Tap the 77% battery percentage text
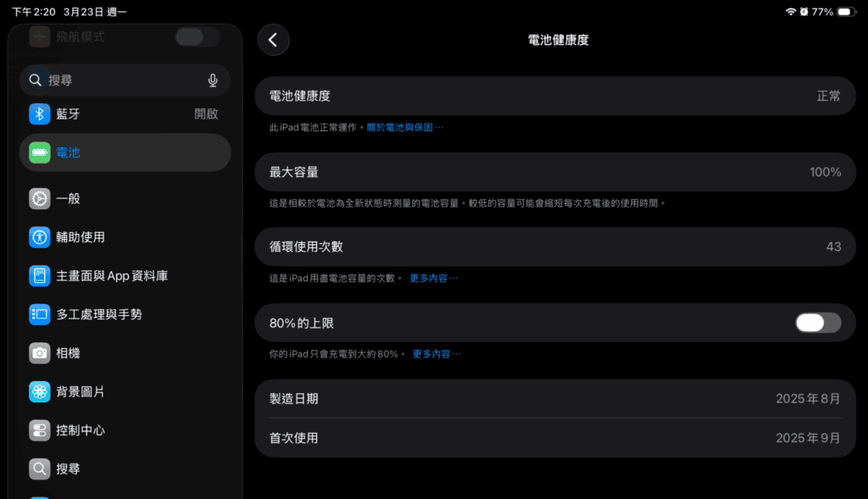 coord(822,12)
